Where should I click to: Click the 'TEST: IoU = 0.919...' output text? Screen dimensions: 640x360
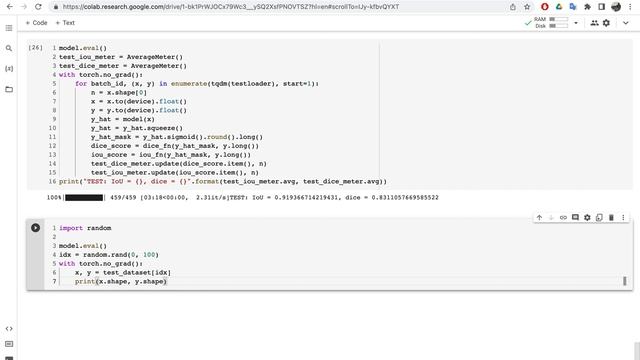pyautogui.click(x=334, y=198)
